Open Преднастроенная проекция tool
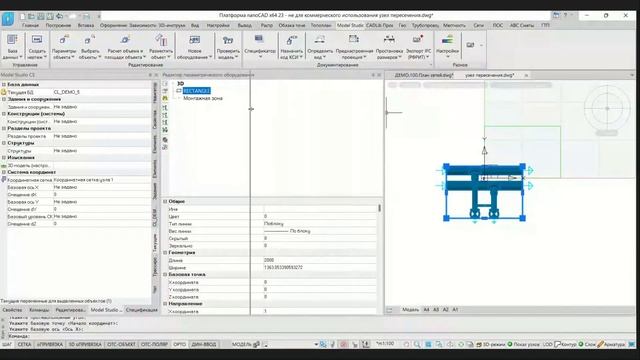The height and width of the screenshot is (360, 640). 354,47
